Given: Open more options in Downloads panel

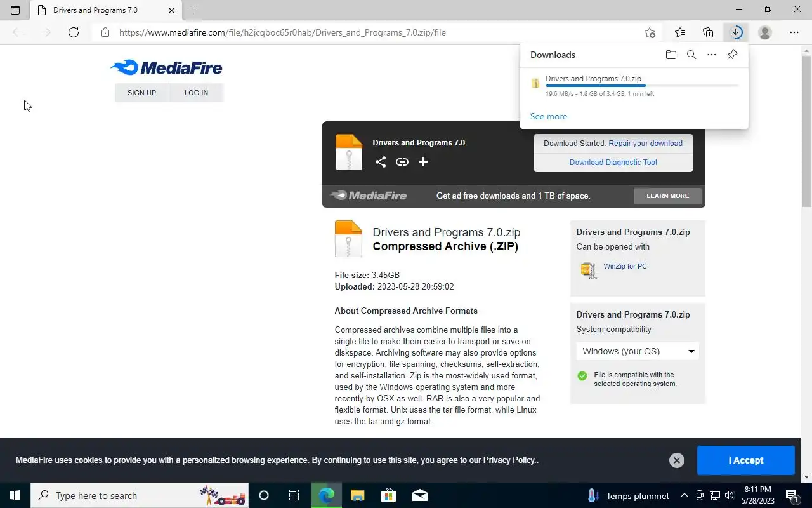Looking at the screenshot, I should tap(712, 55).
